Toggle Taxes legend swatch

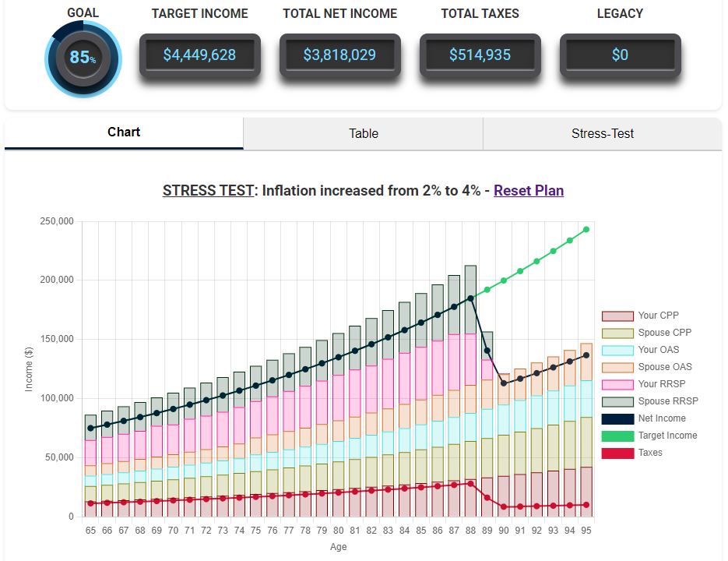click(617, 453)
